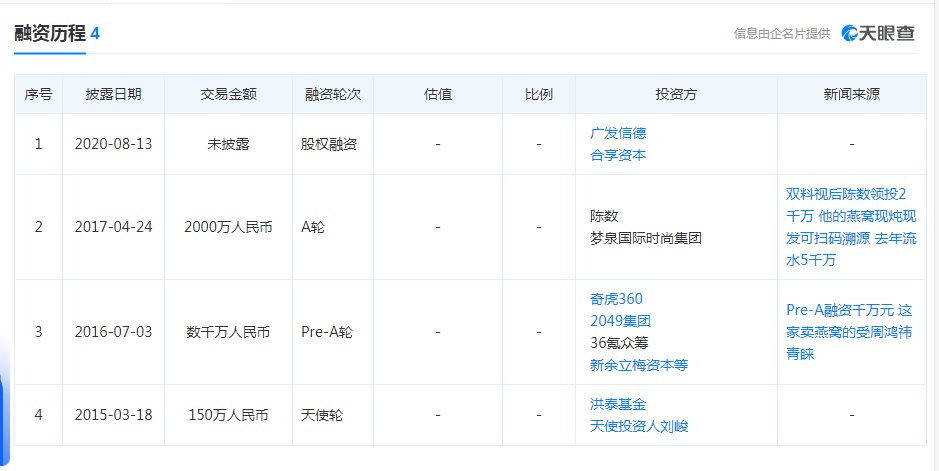Open investor link 合享资本
939x471 pixels.
point(618,155)
